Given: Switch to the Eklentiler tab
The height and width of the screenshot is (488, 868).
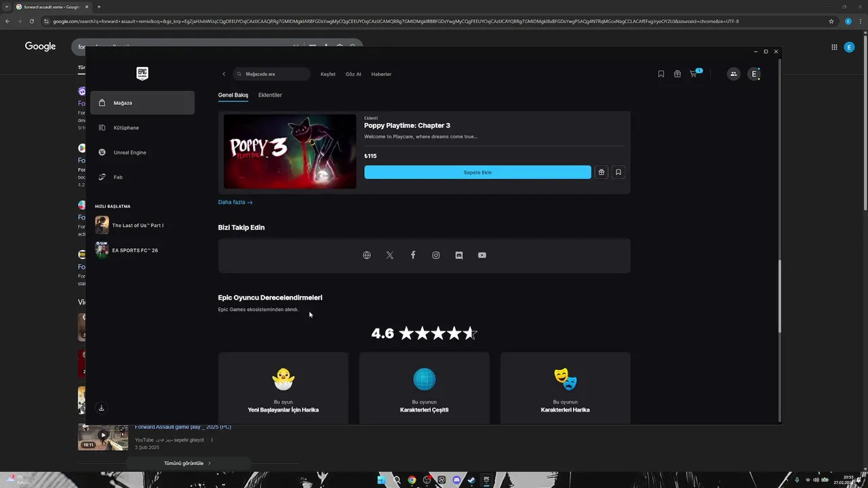Looking at the screenshot, I should [x=270, y=95].
